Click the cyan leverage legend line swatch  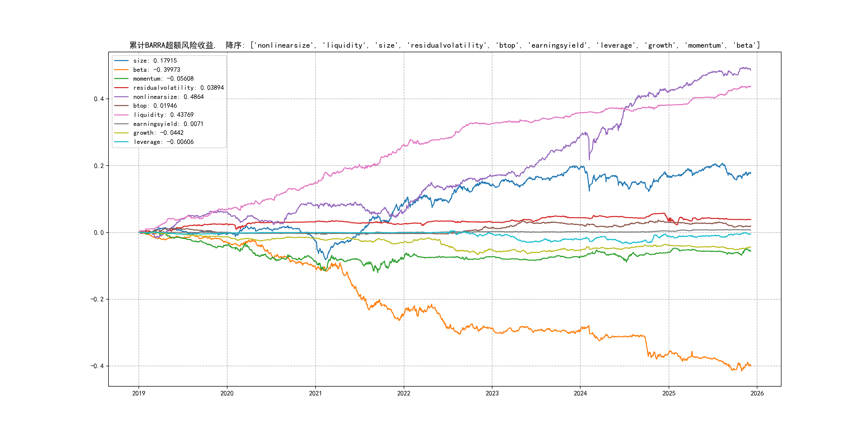121,142
